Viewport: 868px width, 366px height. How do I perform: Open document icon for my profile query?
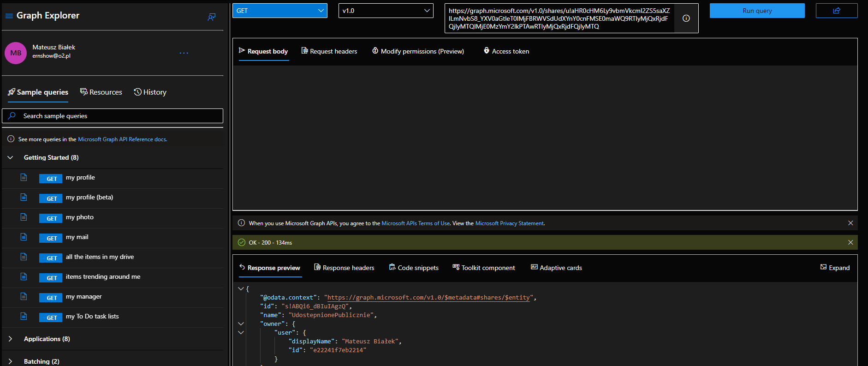point(24,177)
